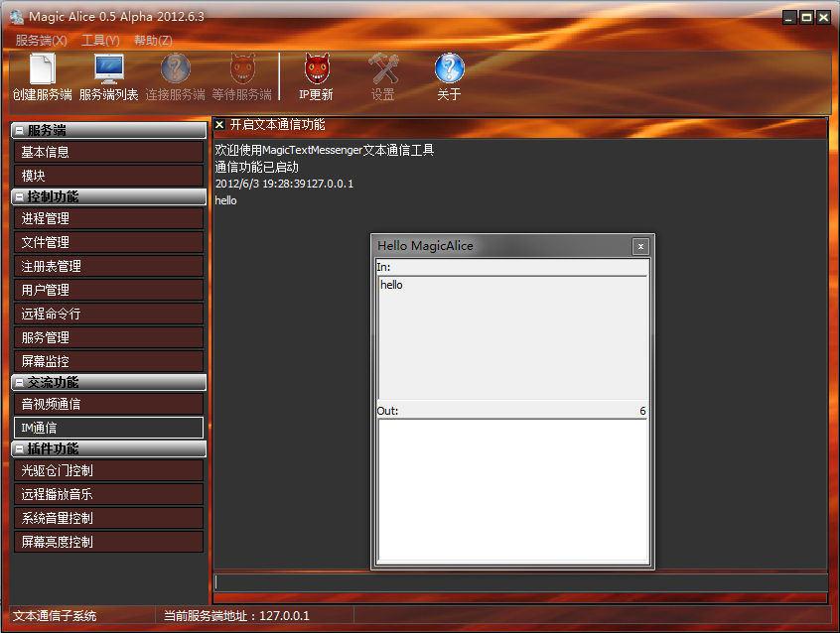Open 光驱仓门控制 plugin
The width and height of the screenshot is (840, 633).
coord(109,470)
